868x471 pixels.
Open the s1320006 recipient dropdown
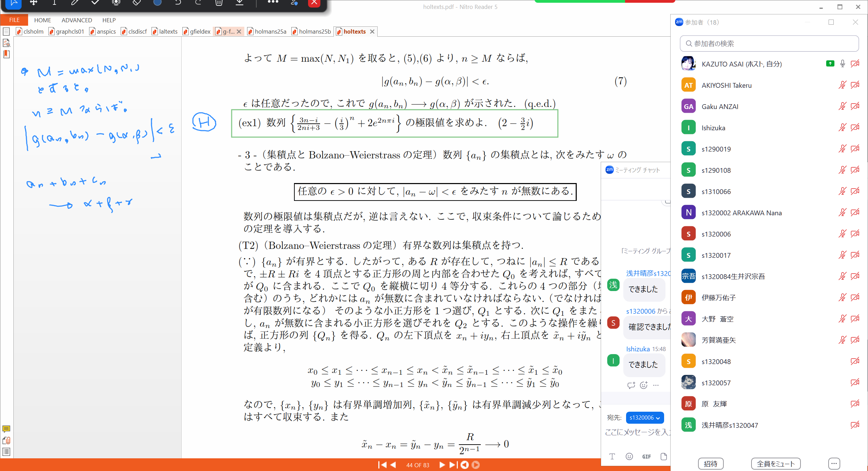[645, 418]
